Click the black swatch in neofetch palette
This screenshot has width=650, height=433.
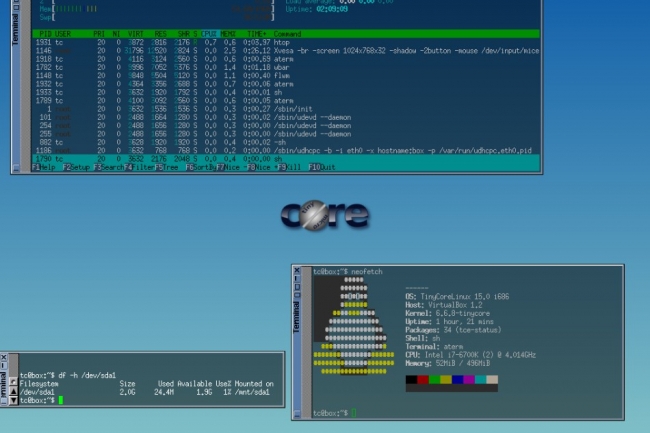click(x=411, y=380)
